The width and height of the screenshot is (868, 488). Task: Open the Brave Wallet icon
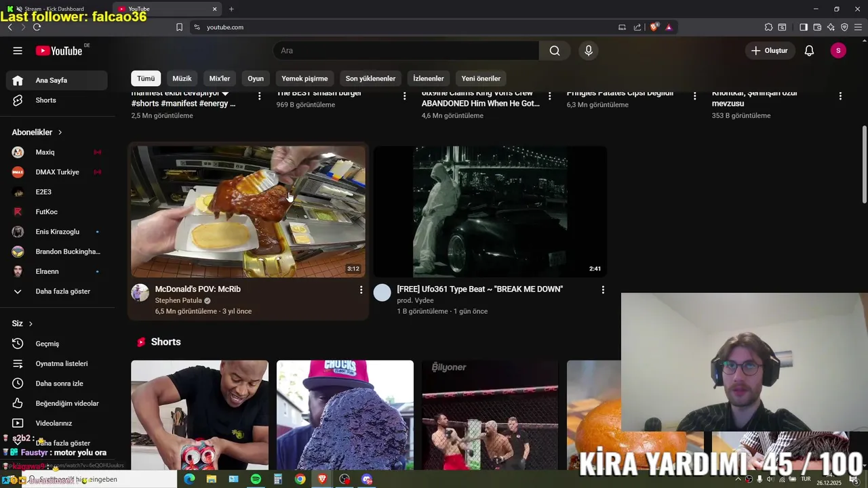point(817,27)
